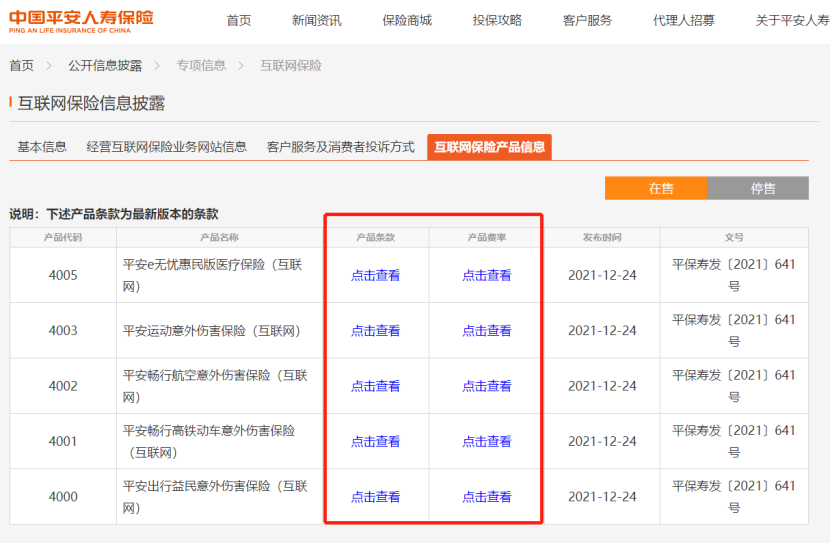The image size is (831, 544).
Task: Open 新闻资讯 navigation menu
Action: (316, 21)
